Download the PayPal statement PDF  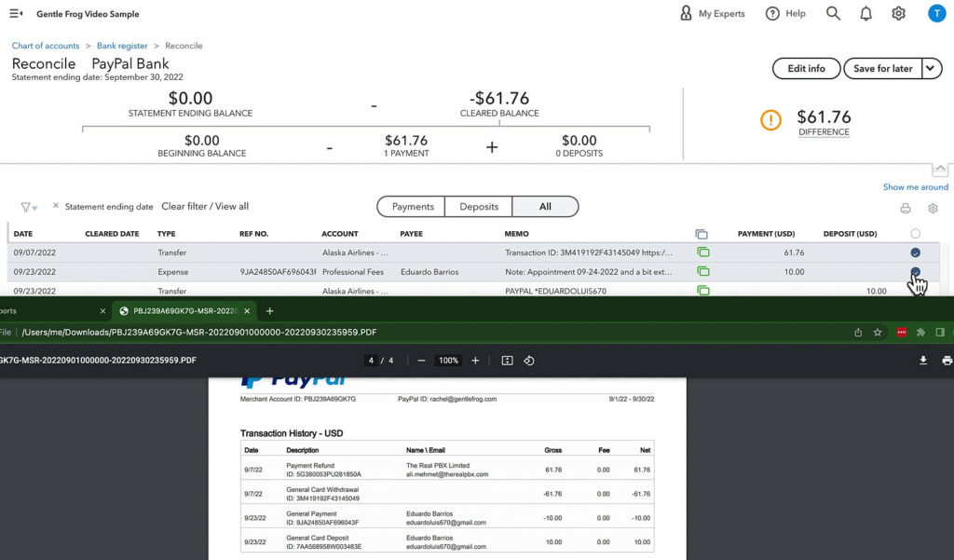923,360
